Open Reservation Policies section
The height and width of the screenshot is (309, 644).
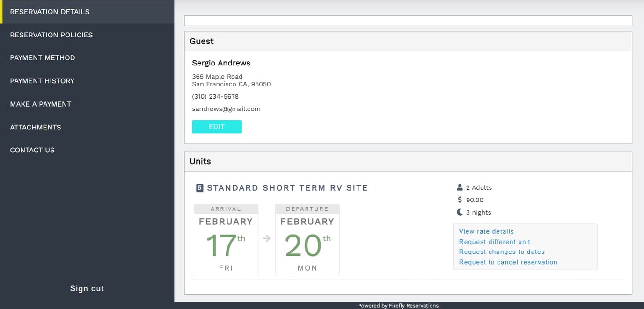pos(51,35)
